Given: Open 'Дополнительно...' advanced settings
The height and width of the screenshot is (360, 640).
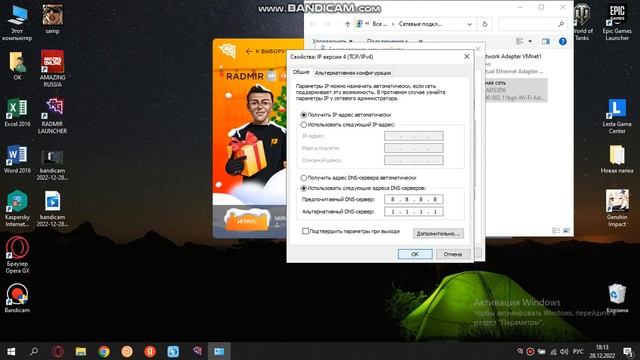Looking at the screenshot, I should [x=438, y=233].
